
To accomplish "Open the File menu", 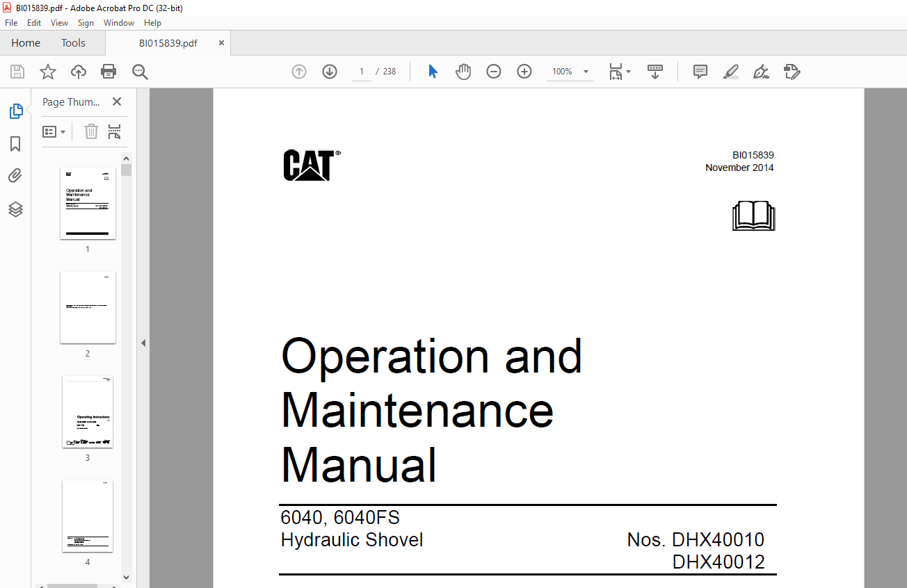I will pos(11,23).
